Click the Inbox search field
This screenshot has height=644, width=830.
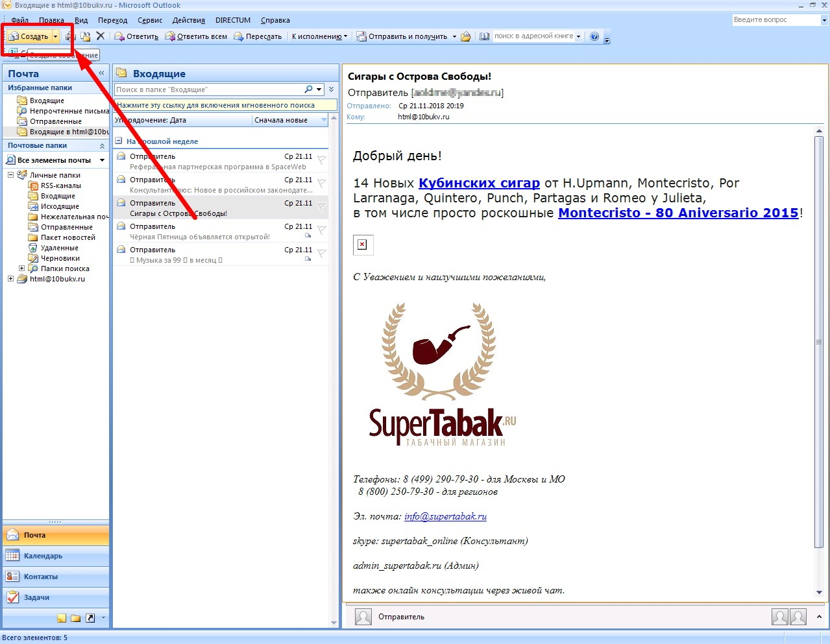coord(209,89)
